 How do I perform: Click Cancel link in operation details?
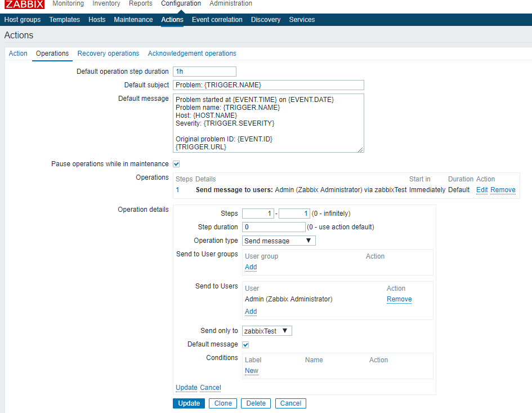pos(211,388)
